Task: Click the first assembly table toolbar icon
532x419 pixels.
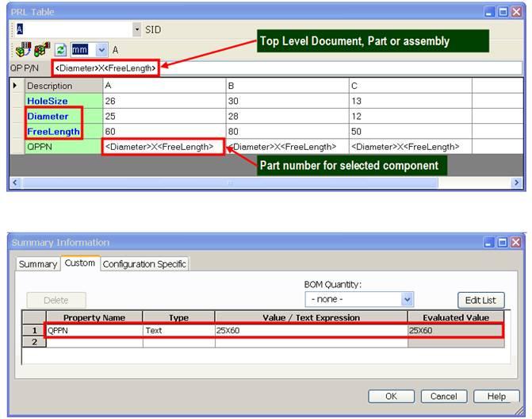Action: [x=22, y=49]
